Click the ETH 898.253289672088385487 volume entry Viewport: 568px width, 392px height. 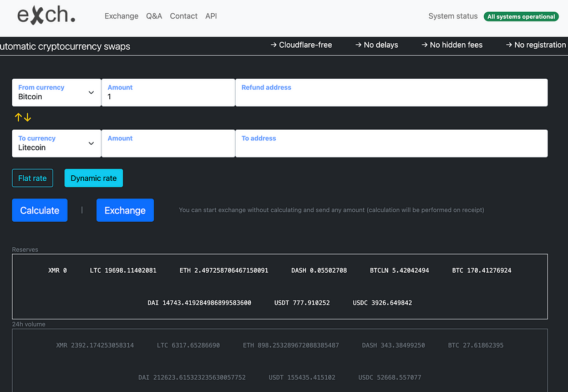291,345
